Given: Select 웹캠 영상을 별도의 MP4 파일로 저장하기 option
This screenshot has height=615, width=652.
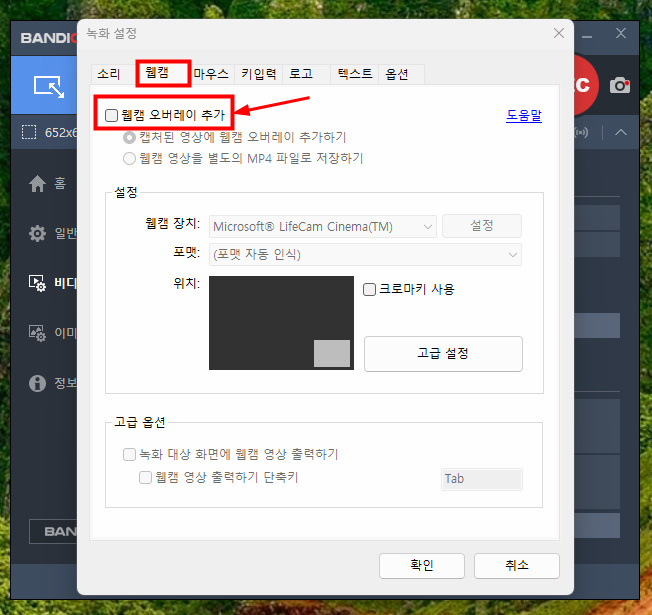Looking at the screenshot, I should point(129,158).
